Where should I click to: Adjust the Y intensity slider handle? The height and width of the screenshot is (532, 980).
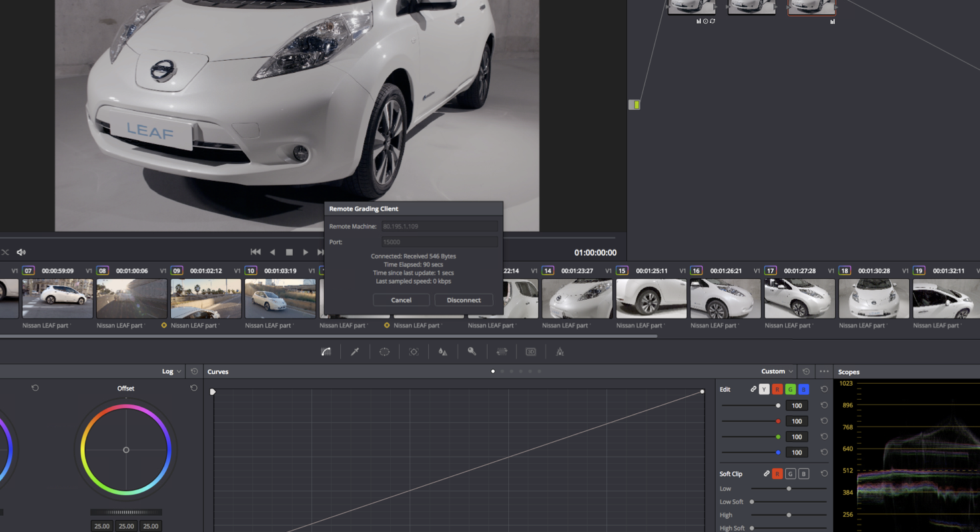click(x=778, y=405)
